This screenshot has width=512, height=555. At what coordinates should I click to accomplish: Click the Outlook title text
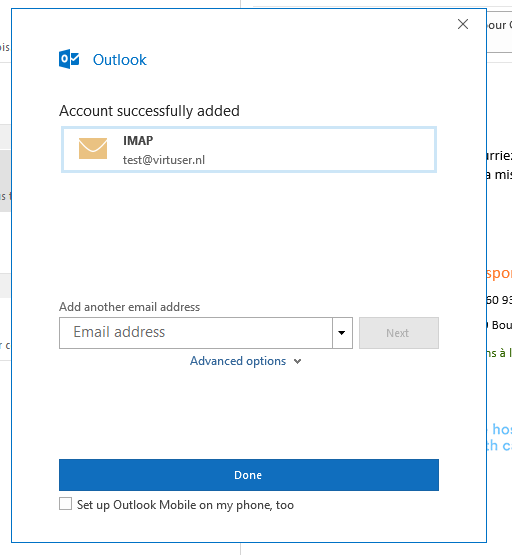tap(120, 60)
